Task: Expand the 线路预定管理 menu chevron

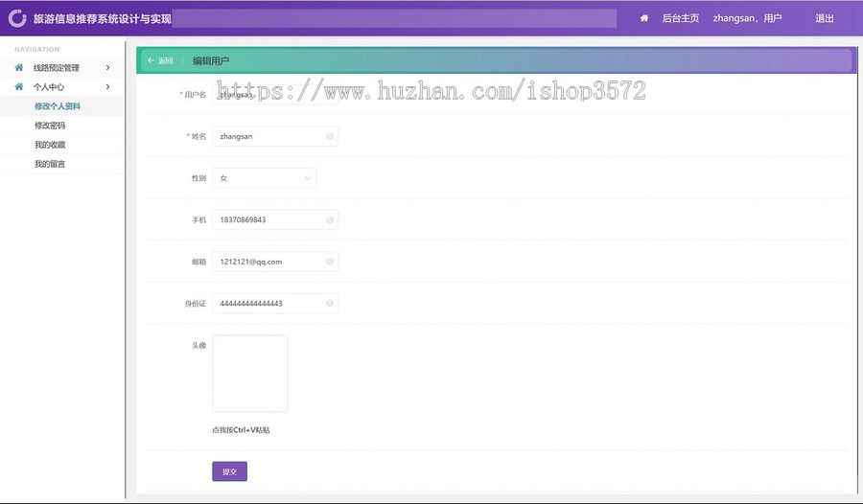Action: coord(107,68)
